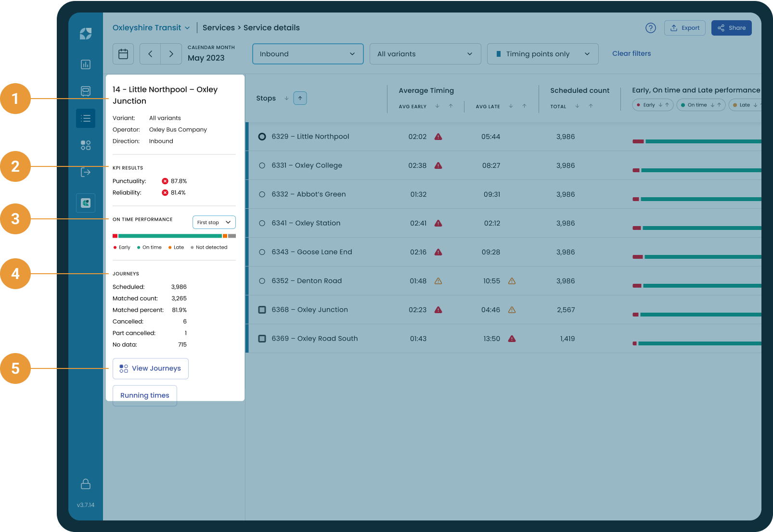Screen dimensions: 773x532
Task: Go to next calendar month
Action: coord(171,54)
